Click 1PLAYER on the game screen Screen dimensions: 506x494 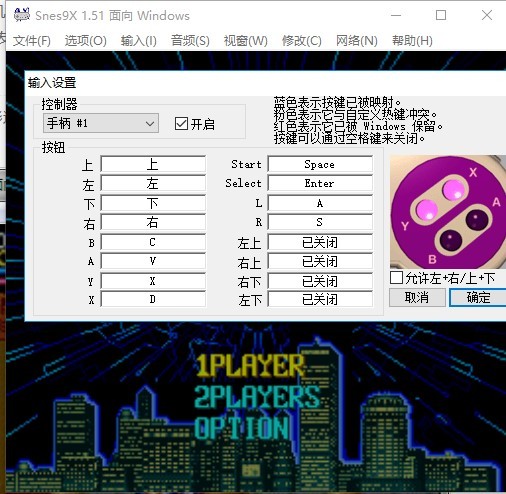[x=250, y=366]
